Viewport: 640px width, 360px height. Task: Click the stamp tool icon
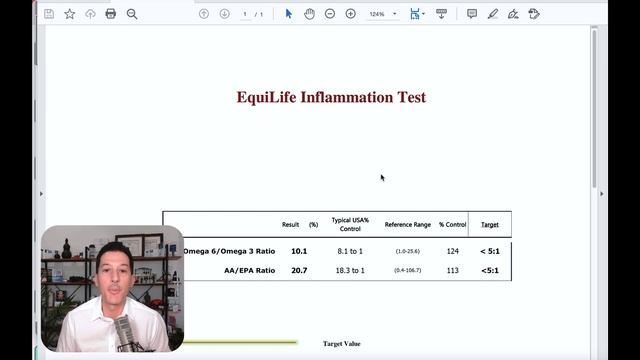[534, 14]
